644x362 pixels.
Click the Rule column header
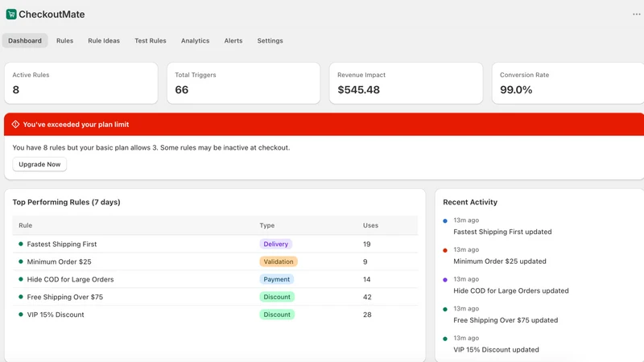pos(26,225)
